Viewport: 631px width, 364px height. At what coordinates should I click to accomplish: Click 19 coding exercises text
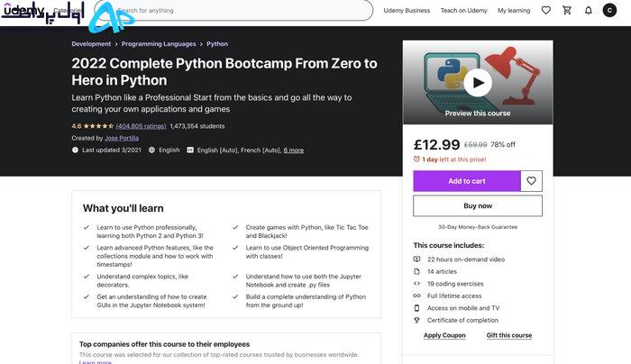coord(455,284)
